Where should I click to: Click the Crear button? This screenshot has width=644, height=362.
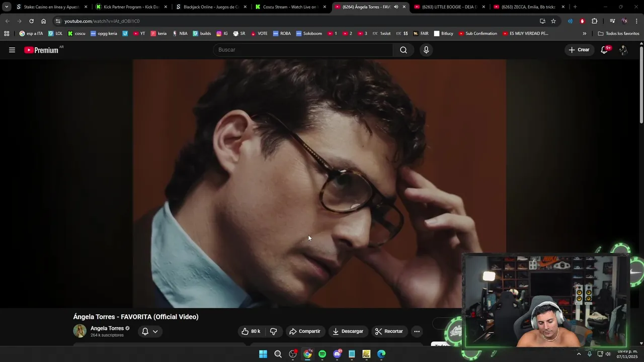[579, 50]
